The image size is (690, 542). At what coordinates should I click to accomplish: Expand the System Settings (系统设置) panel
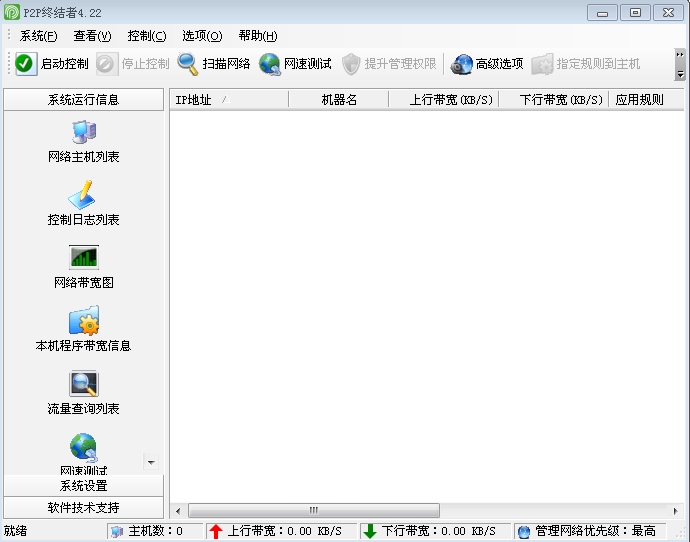coord(84,486)
